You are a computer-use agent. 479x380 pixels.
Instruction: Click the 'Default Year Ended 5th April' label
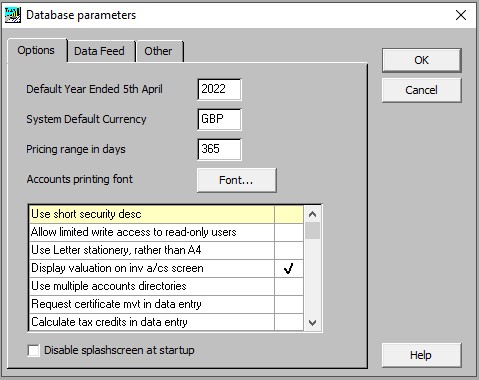[x=94, y=89]
